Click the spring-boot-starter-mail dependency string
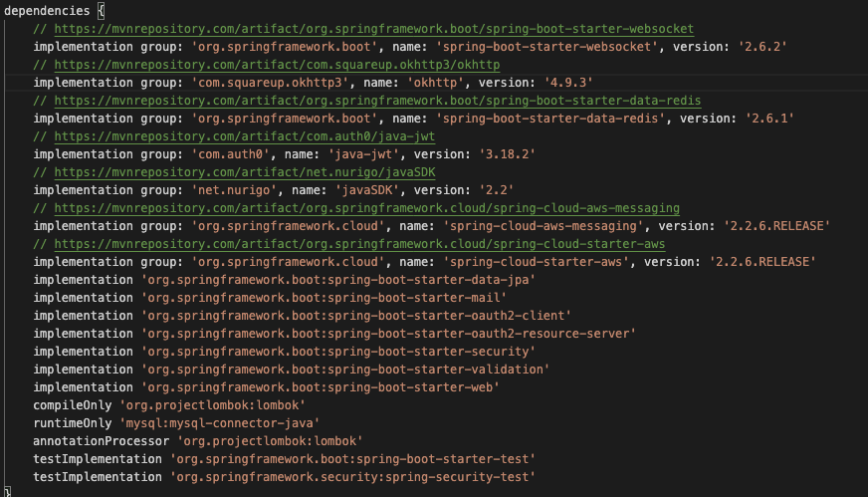This screenshot has height=497, width=868. [324, 298]
